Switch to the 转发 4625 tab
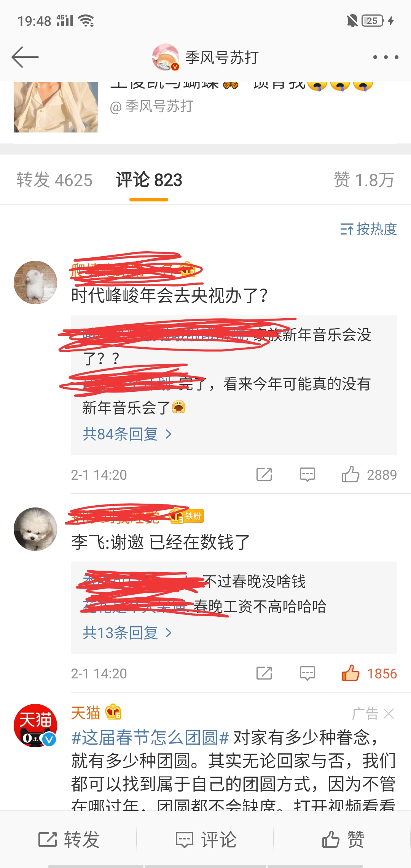411x868 pixels. pos(54,180)
